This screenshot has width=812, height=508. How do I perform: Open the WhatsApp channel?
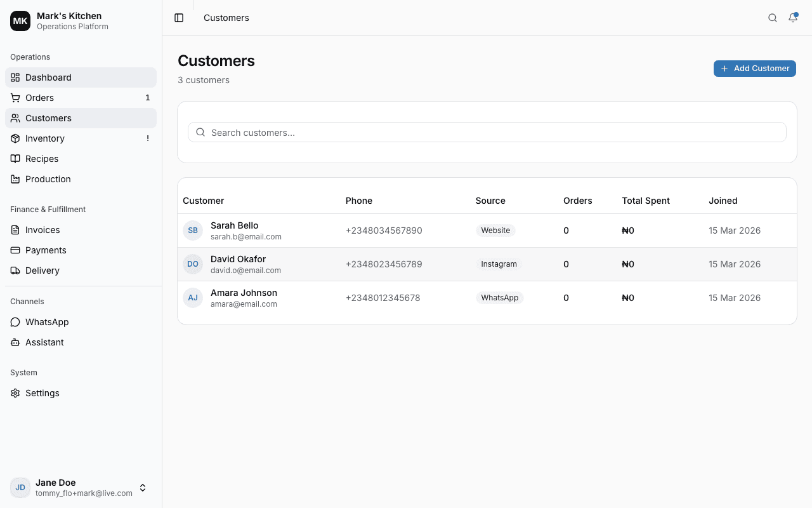point(47,322)
